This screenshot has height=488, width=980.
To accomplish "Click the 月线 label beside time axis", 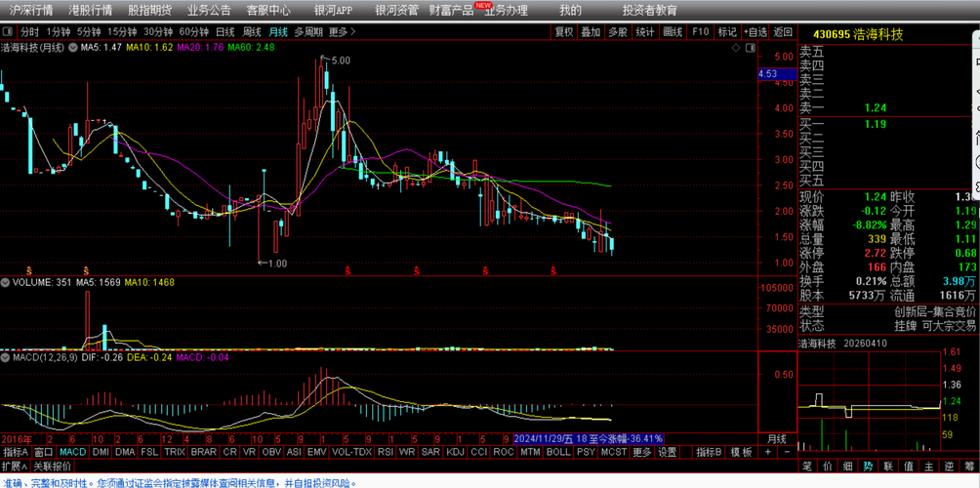I will pos(777,438).
